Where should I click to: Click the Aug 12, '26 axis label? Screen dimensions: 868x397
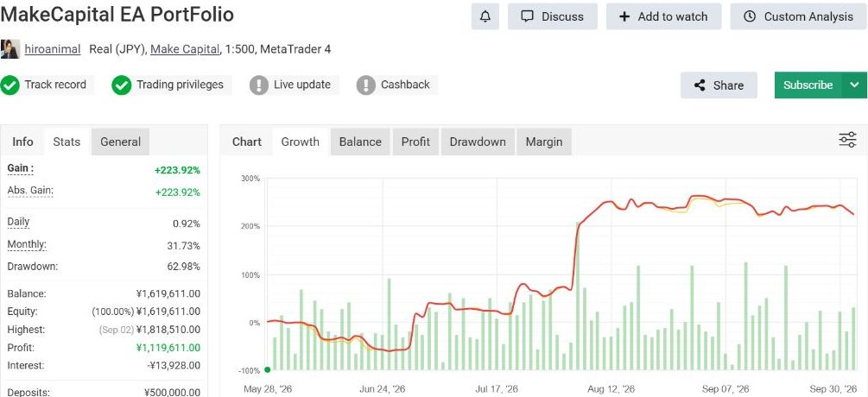[x=613, y=389]
